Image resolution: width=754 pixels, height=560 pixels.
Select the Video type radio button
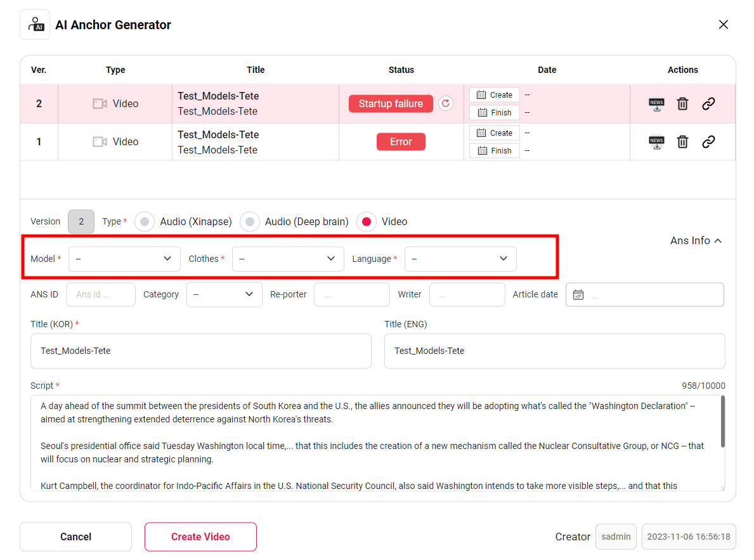tap(367, 222)
